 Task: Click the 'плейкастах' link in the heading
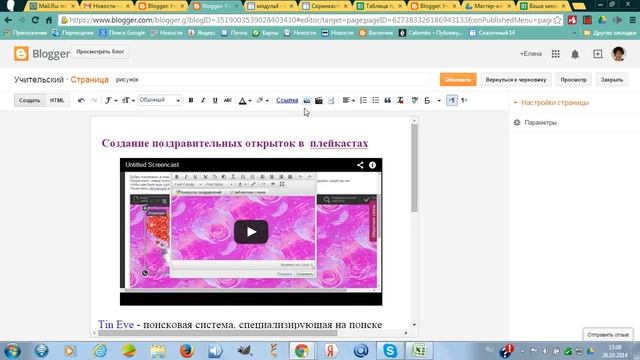[339, 143]
